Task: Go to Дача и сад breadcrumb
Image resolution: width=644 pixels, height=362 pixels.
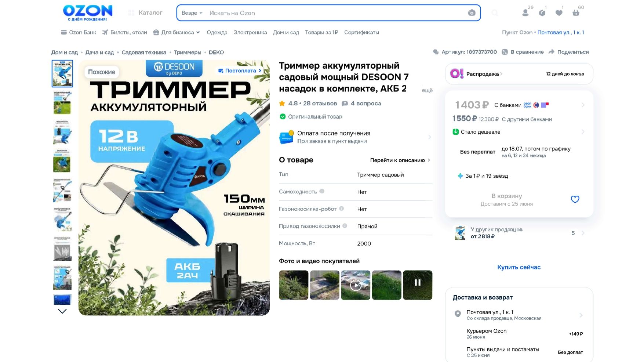Action: [100, 53]
